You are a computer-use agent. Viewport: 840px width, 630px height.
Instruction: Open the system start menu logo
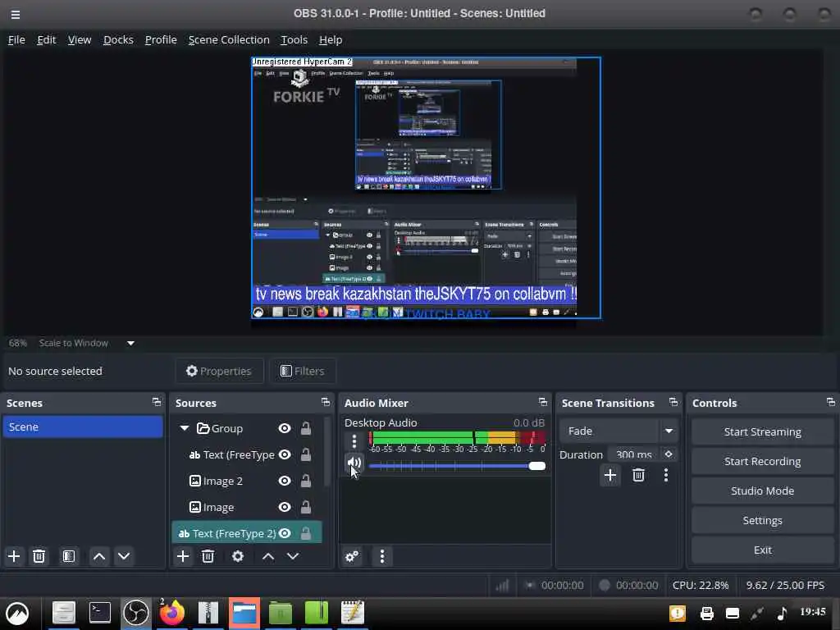click(17, 613)
